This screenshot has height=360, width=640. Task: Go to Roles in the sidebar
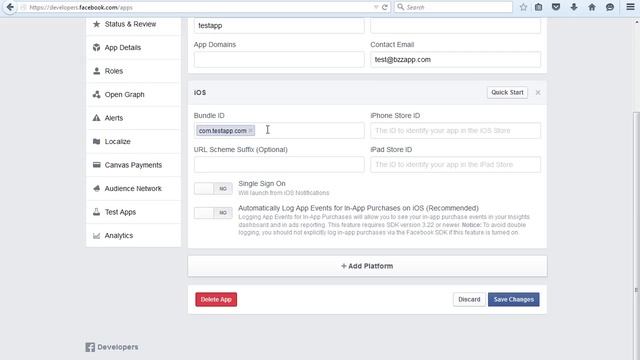133,71
